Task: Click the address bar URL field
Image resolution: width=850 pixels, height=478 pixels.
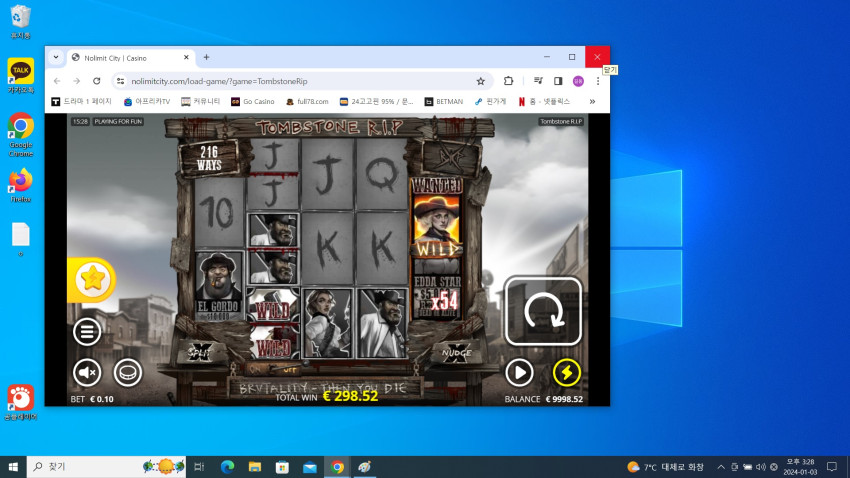Action: point(302,81)
